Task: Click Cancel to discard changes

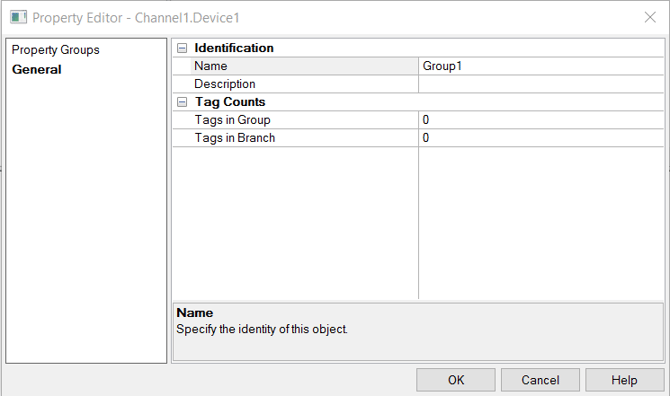Action: tap(540, 380)
